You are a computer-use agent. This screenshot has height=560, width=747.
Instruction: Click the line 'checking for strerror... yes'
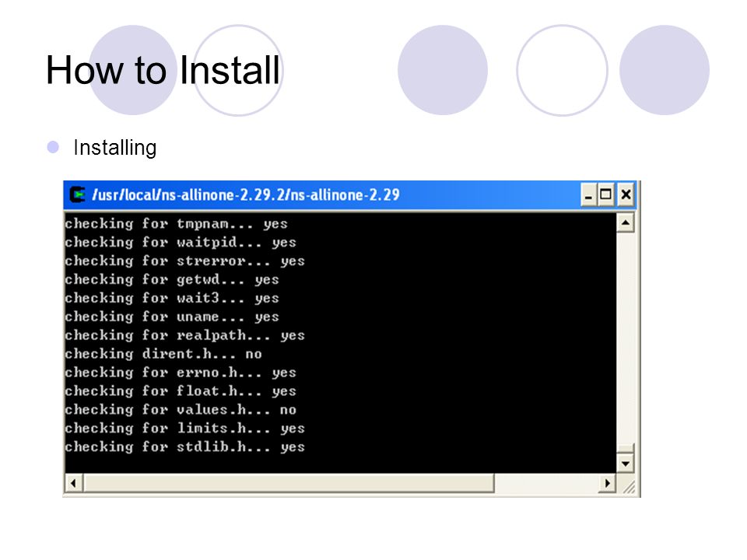coord(185,261)
